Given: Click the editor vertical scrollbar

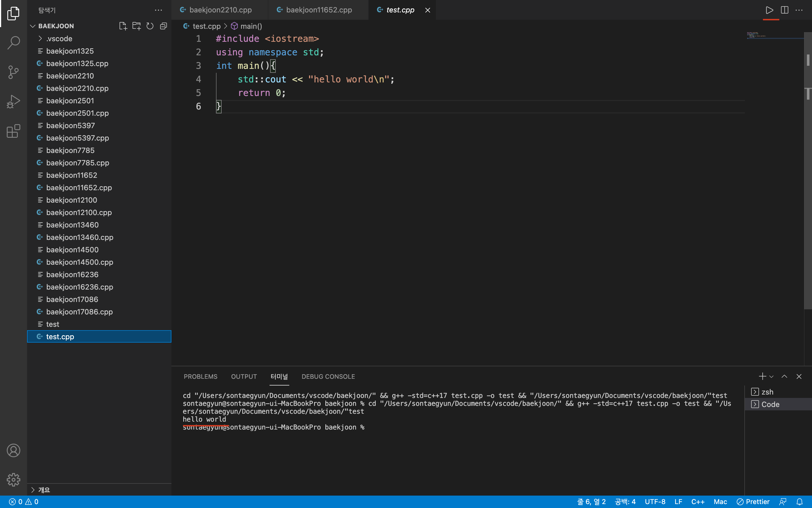Looking at the screenshot, I should (x=808, y=171).
